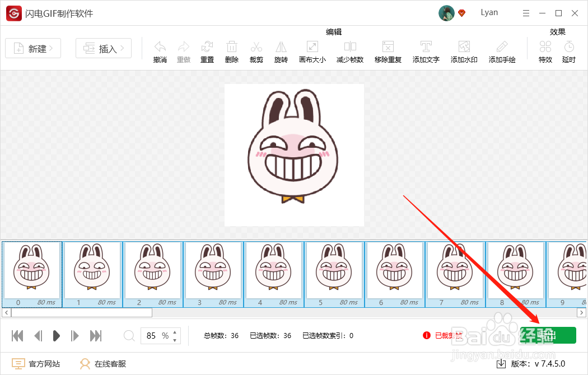The width and height of the screenshot is (588, 375).
Task: Click the VIP diamond badge icon
Action: (x=462, y=13)
